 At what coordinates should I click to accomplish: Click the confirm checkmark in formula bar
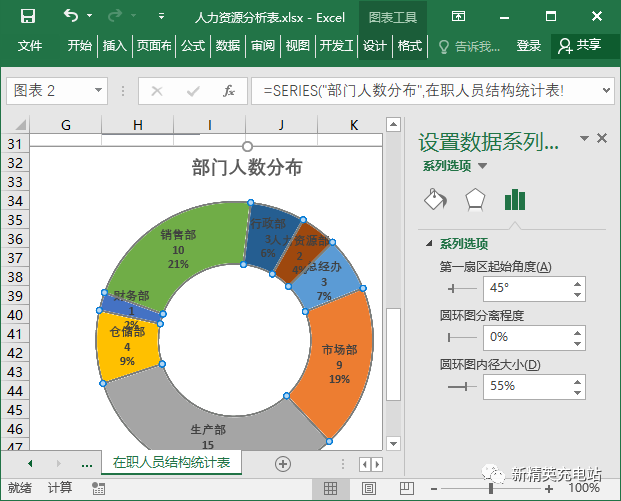(x=193, y=91)
